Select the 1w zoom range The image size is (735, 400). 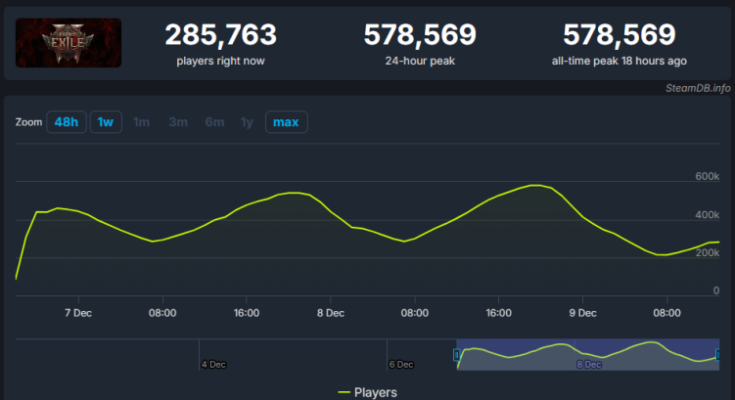(103, 123)
